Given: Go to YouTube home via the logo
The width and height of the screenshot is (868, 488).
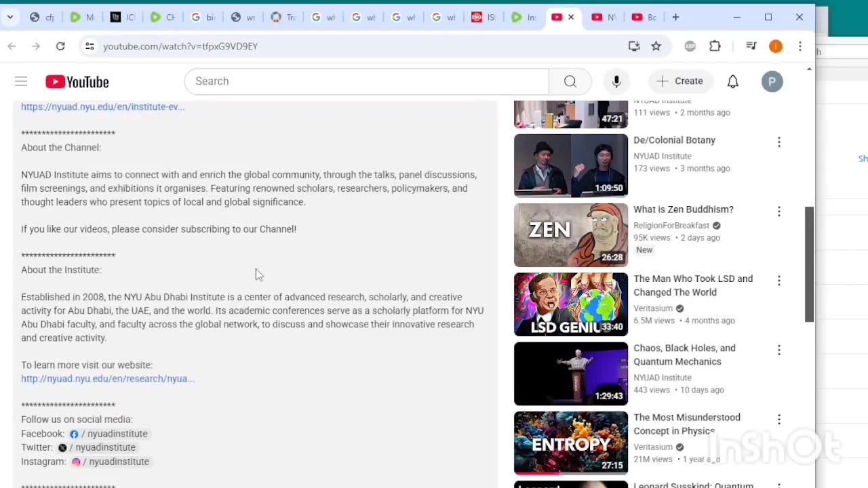Looking at the screenshot, I should click(77, 82).
